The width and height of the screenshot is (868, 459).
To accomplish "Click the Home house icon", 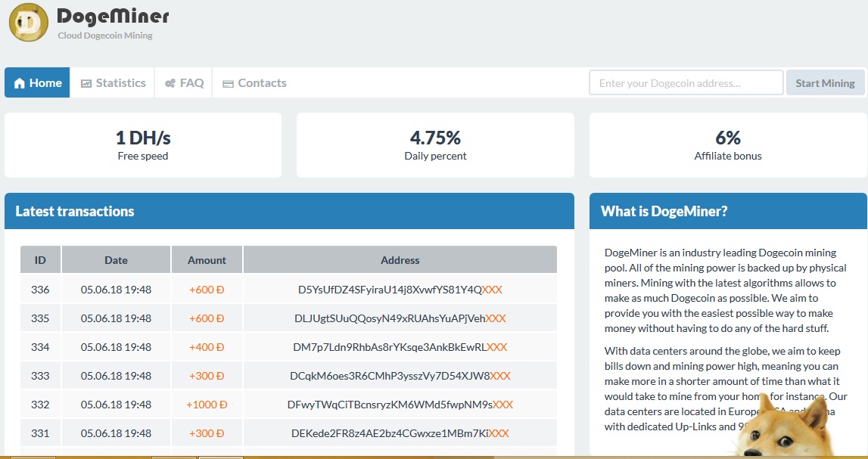I will click(20, 83).
